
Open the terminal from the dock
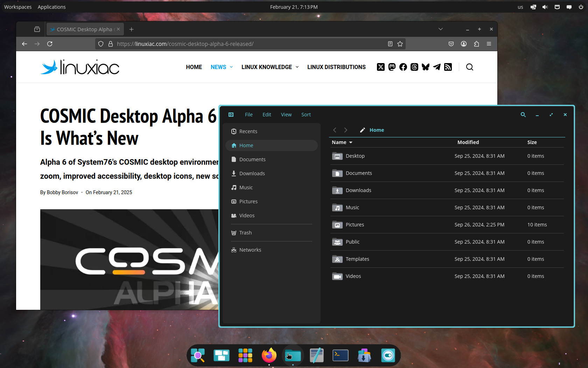click(340, 355)
